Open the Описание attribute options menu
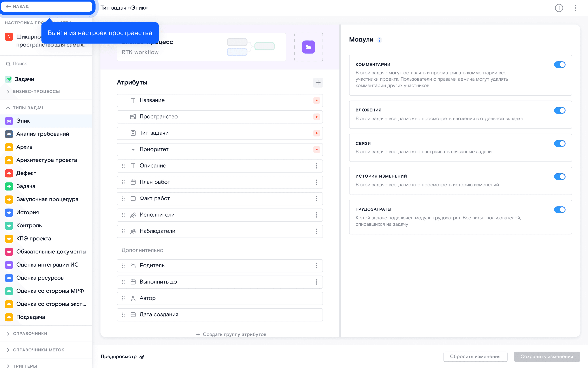The image size is (588, 368). tap(316, 166)
